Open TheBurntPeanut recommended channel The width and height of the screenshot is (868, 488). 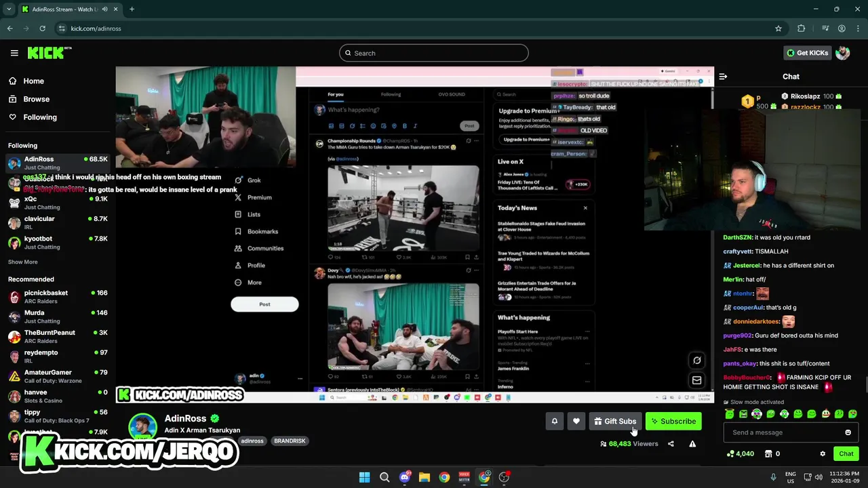click(x=58, y=336)
